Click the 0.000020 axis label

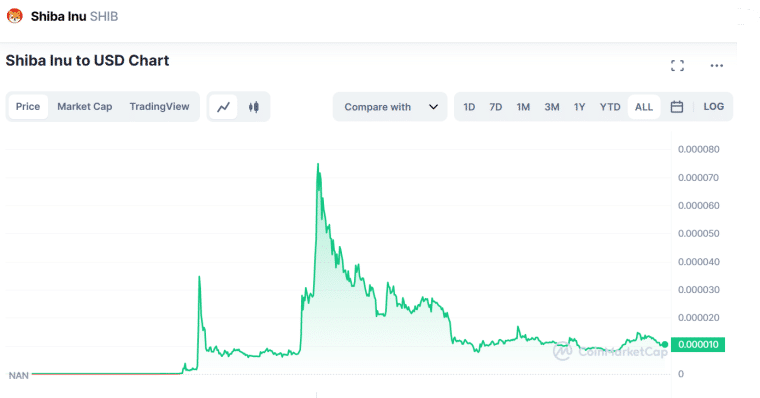(x=698, y=318)
